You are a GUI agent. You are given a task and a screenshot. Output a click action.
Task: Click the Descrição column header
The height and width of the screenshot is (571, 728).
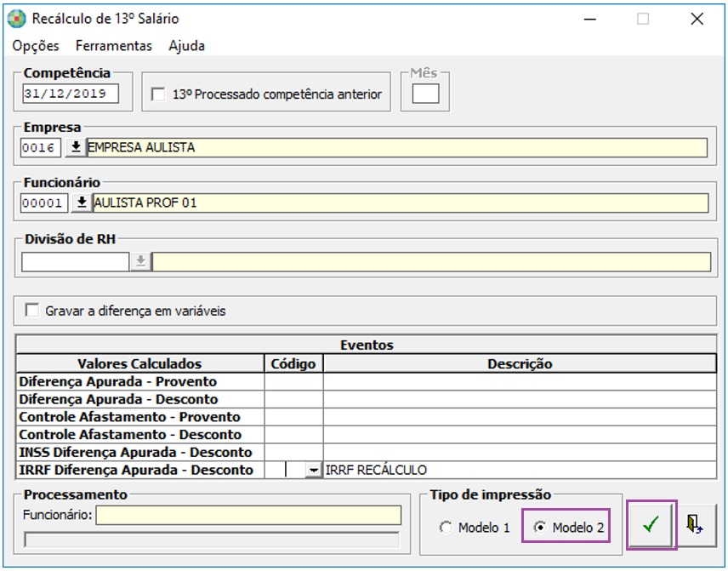point(520,363)
